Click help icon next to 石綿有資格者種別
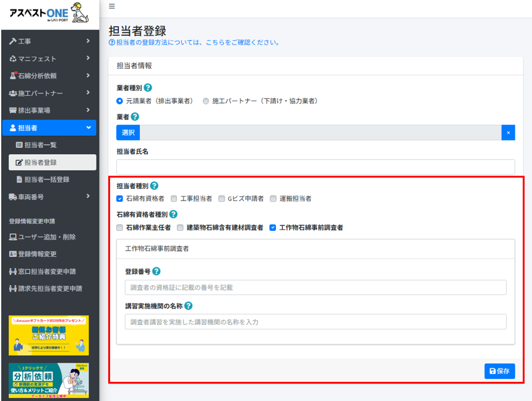Screen dimensions: 532x401 [x=173, y=214]
